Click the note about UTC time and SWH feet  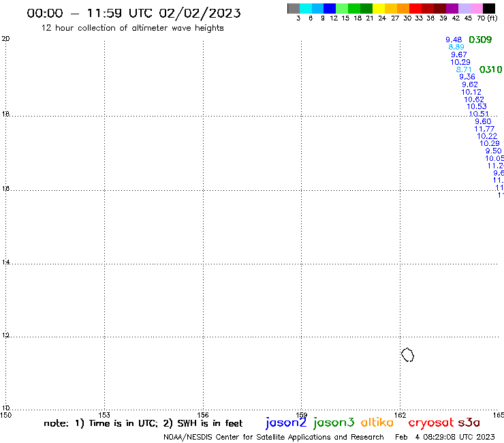pyautogui.click(x=143, y=423)
